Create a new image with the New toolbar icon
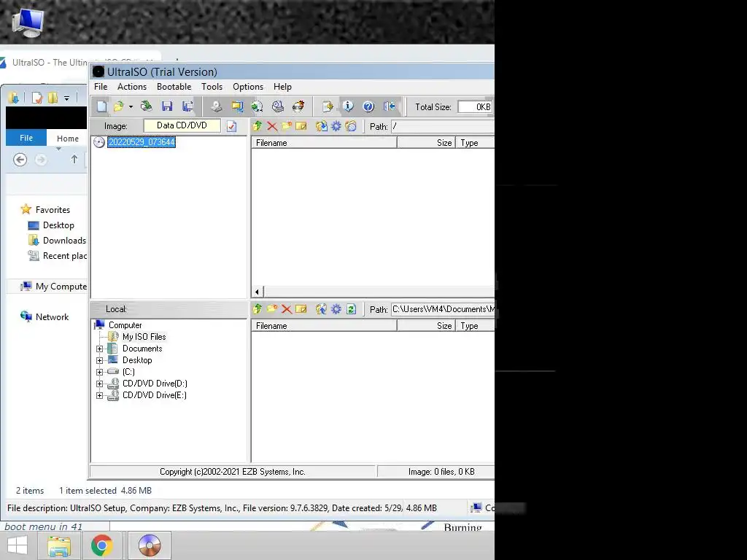This screenshot has width=747, height=560. click(x=102, y=106)
